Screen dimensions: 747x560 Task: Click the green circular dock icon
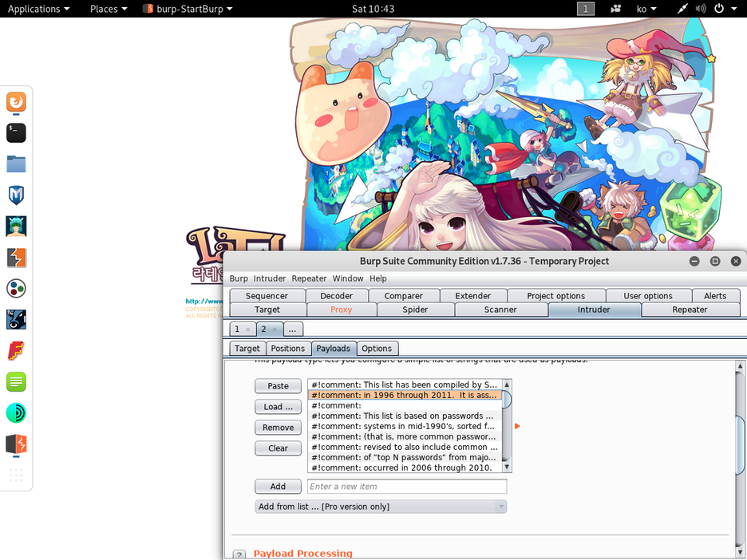(x=16, y=413)
